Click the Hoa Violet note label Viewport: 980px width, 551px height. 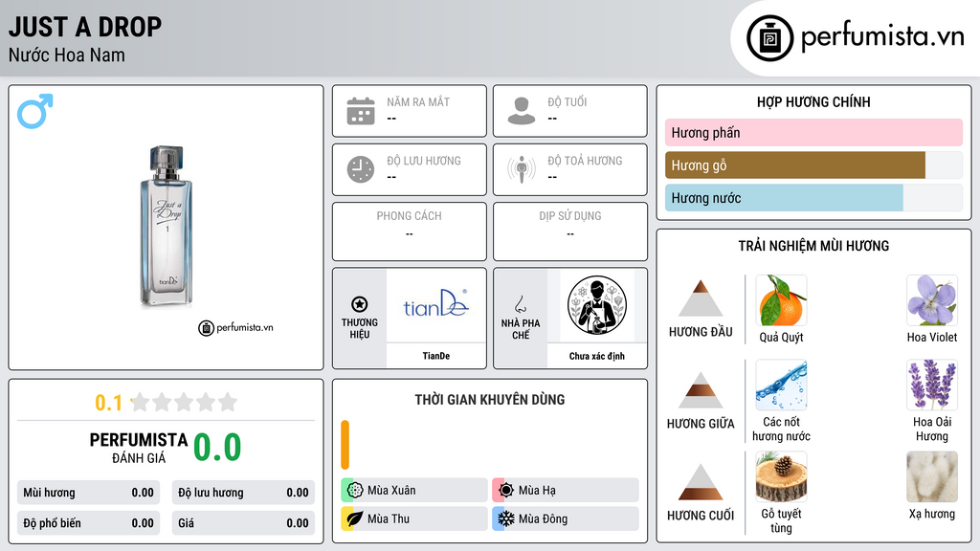pyautogui.click(x=932, y=338)
